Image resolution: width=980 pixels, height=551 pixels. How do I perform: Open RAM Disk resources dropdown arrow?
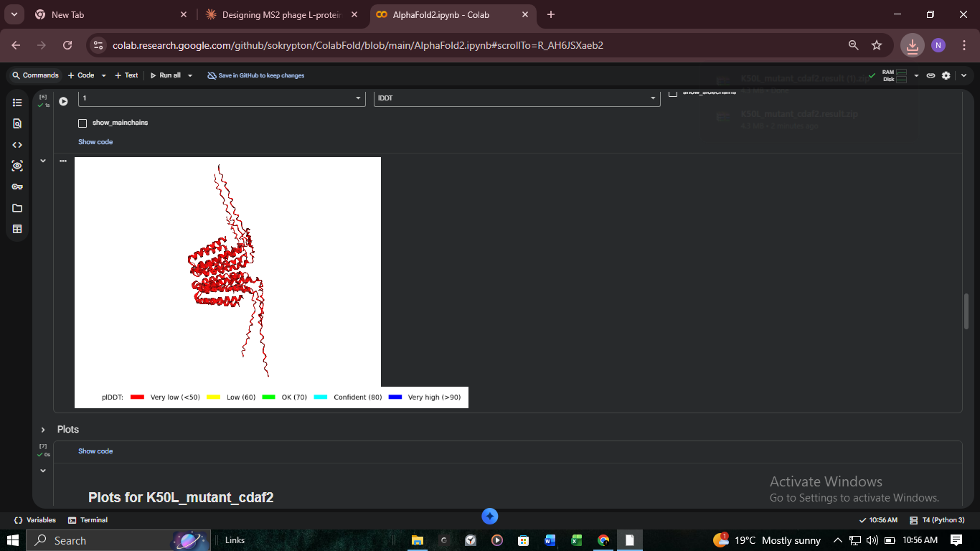pyautogui.click(x=916, y=75)
